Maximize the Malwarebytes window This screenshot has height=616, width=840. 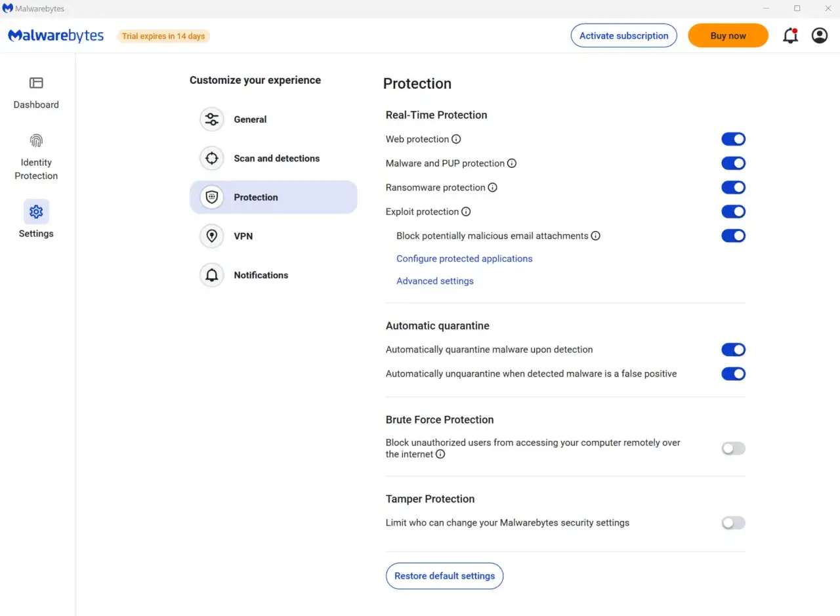(797, 9)
